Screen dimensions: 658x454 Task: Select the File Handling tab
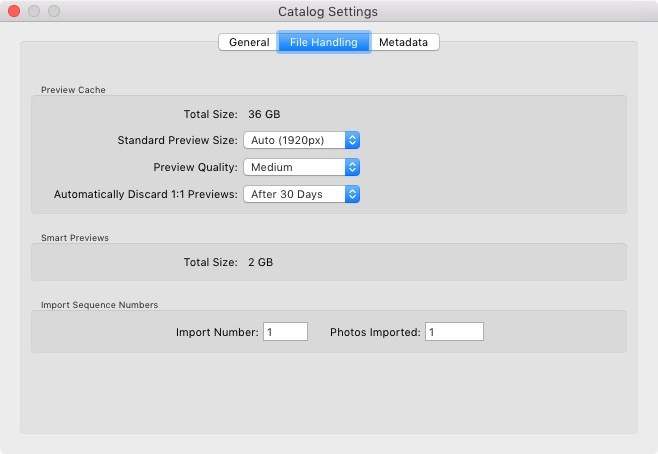point(323,42)
